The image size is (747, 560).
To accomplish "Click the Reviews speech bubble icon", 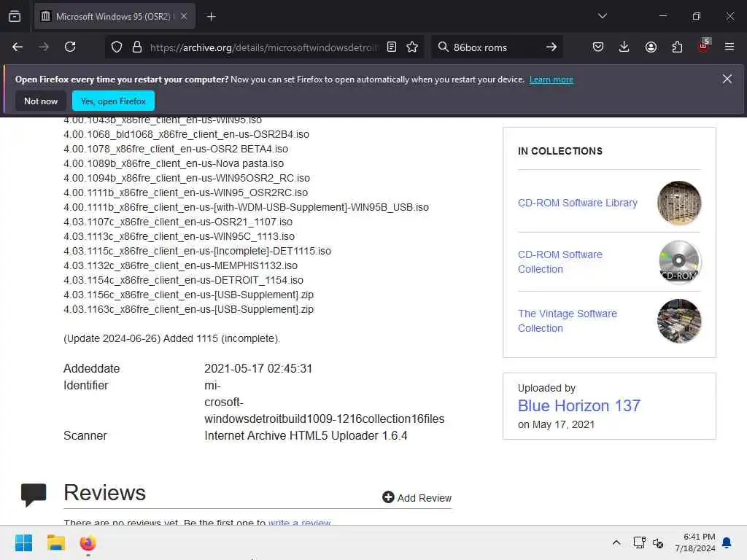I will tap(34, 494).
